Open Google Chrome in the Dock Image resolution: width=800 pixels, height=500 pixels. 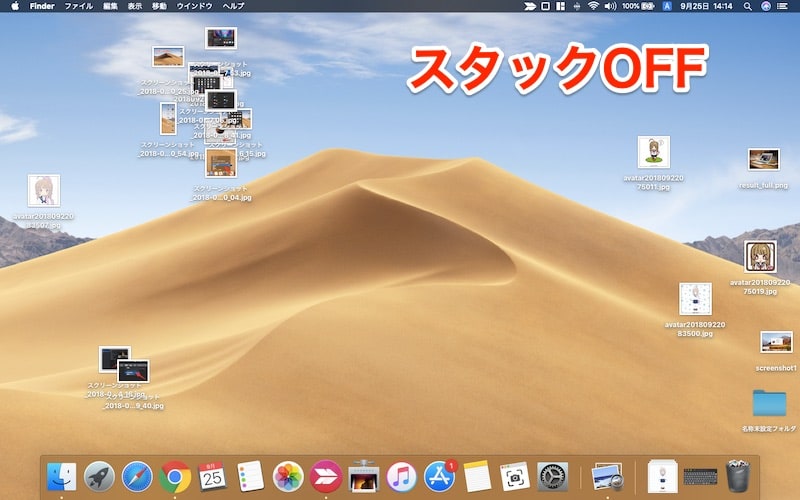[175, 476]
